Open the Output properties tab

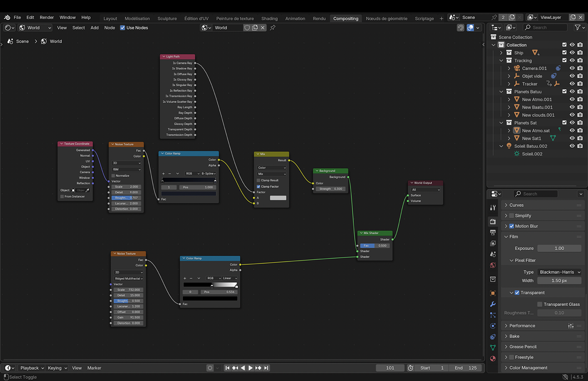click(493, 233)
